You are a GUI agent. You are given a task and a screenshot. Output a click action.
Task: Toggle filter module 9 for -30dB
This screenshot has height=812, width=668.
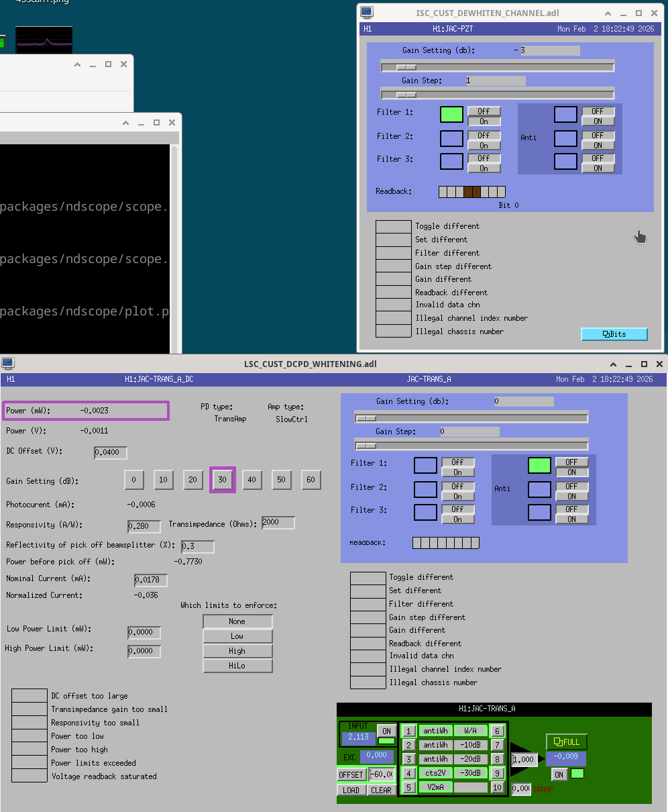(x=497, y=772)
